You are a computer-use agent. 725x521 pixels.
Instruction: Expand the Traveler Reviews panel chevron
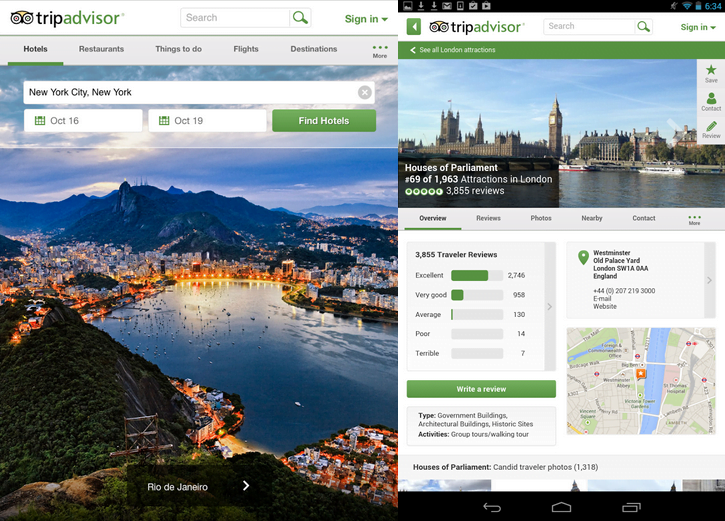click(550, 306)
